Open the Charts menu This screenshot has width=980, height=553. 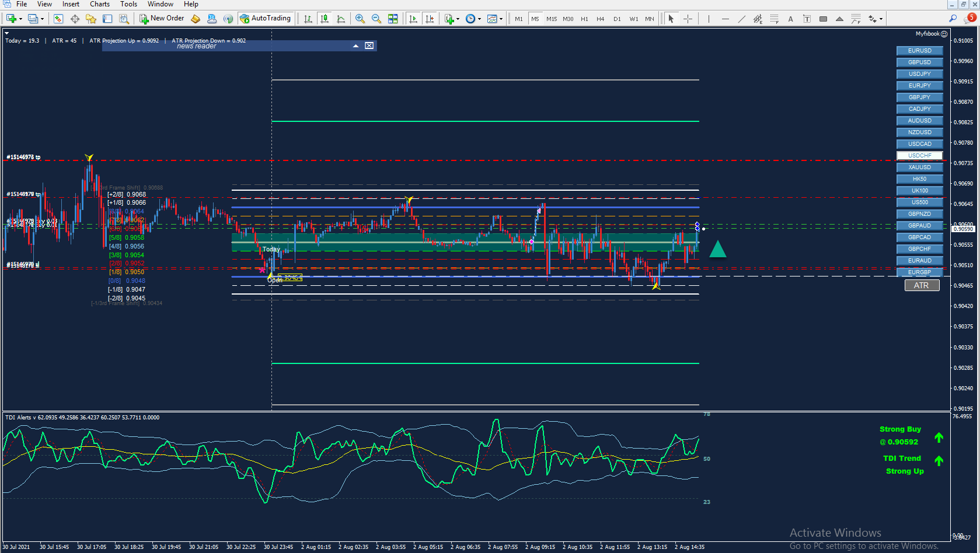pos(100,4)
